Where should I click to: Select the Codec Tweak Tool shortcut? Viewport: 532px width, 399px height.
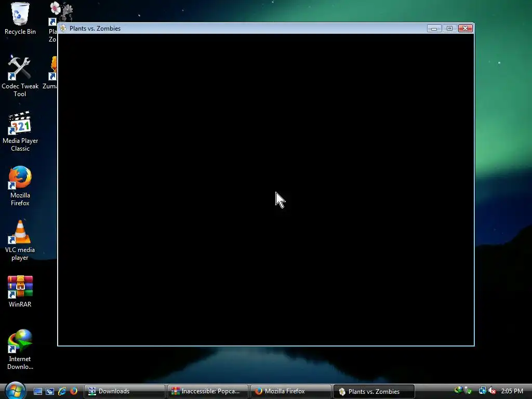click(x=20, y=76)
